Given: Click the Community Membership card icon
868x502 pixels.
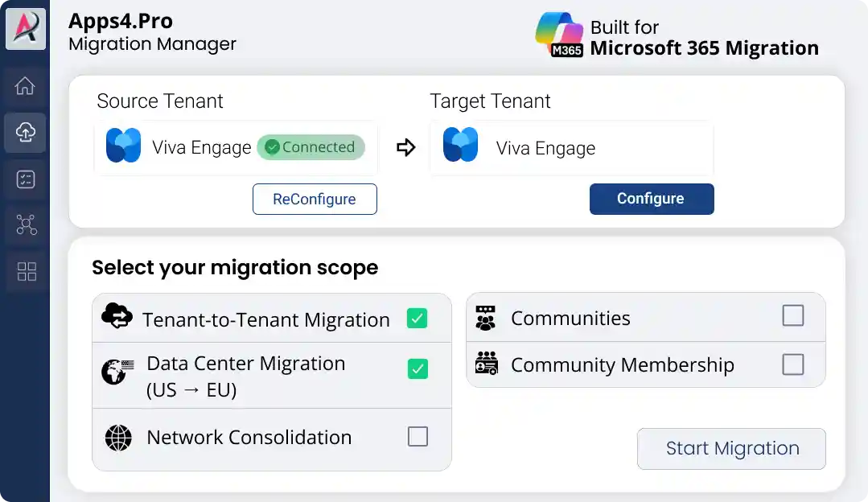Looking at the screenshot, I should (x=487, y=363).
